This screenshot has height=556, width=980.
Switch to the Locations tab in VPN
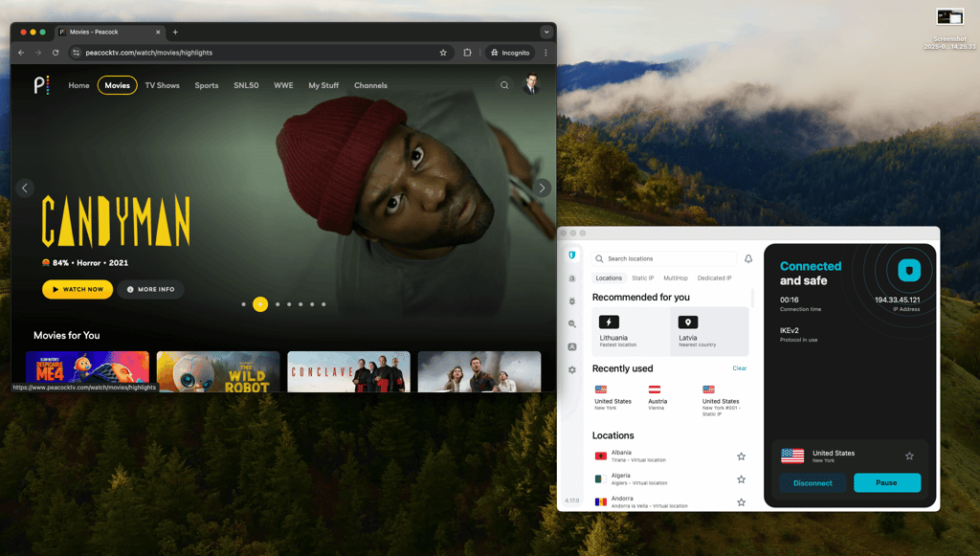pos(609,278)
